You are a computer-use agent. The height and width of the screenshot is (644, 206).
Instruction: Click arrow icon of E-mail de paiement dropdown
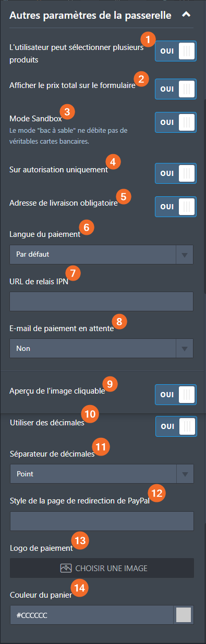(x=184, y=349)
